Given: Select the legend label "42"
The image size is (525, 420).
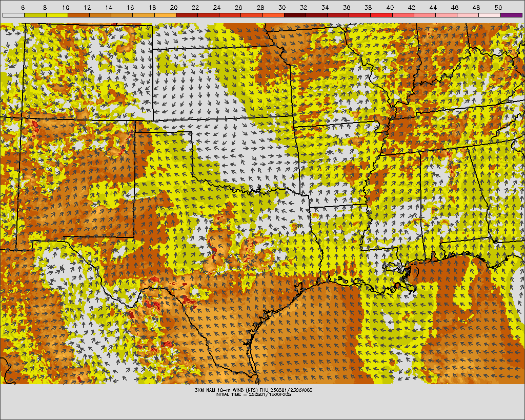Looking at the screenshot, I should (412, 8).
